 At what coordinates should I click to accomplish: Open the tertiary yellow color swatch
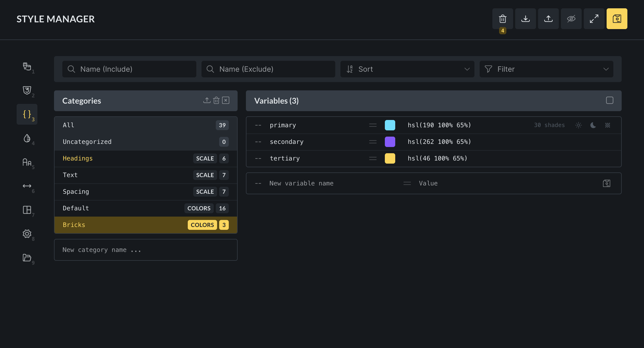point(390,158)
